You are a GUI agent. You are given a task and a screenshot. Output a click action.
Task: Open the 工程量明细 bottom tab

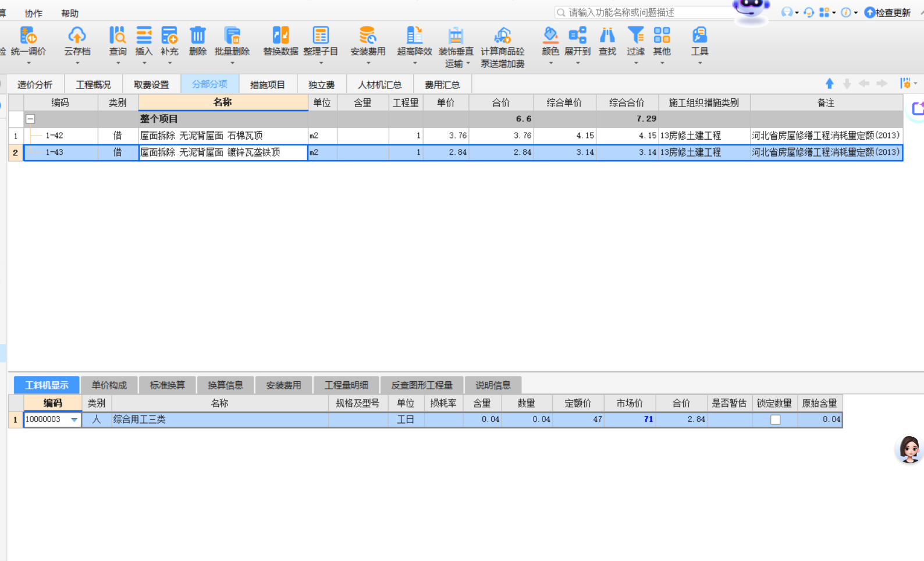click(346, 385)
